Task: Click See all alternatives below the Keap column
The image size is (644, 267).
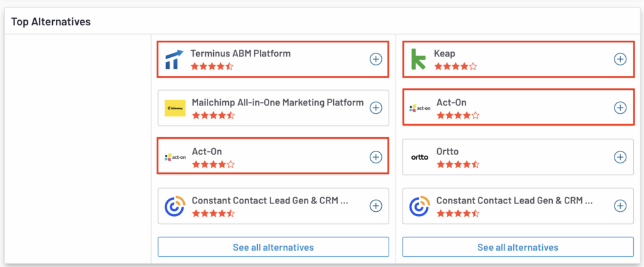Action: (518, 248)
